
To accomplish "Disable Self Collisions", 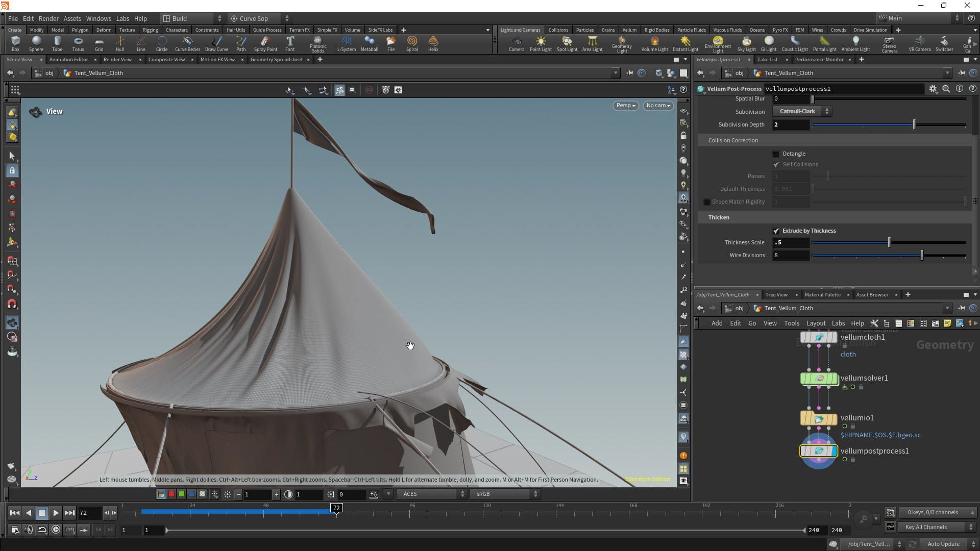I will [x=776, y=164].
